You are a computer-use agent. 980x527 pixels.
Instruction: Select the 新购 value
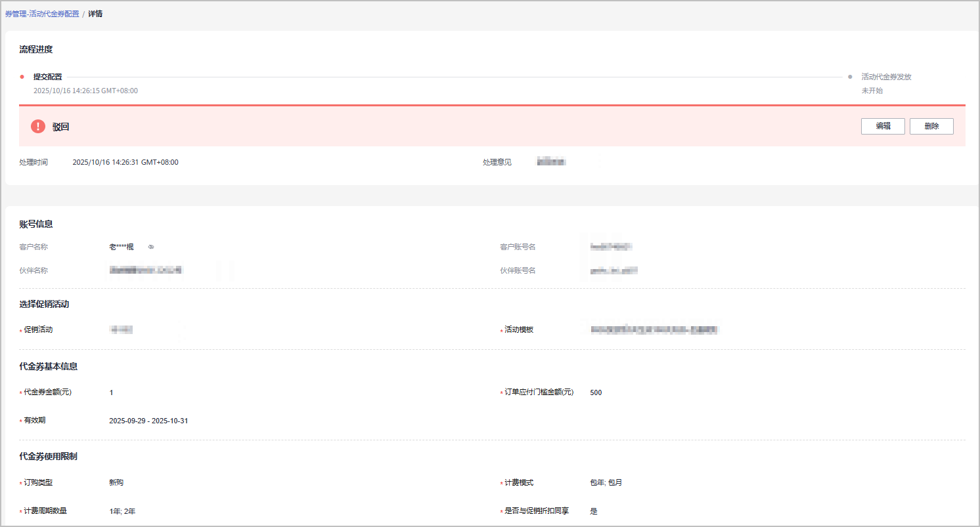[116, 482]
